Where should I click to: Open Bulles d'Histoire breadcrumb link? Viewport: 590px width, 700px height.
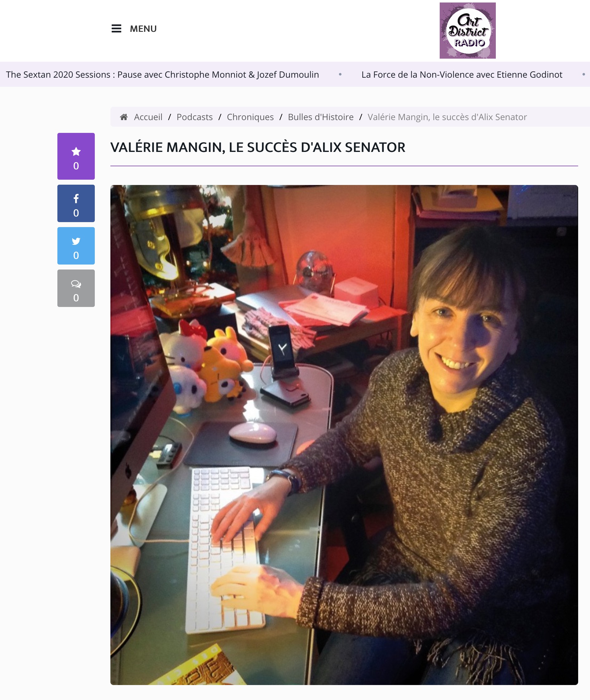(321, 117)
